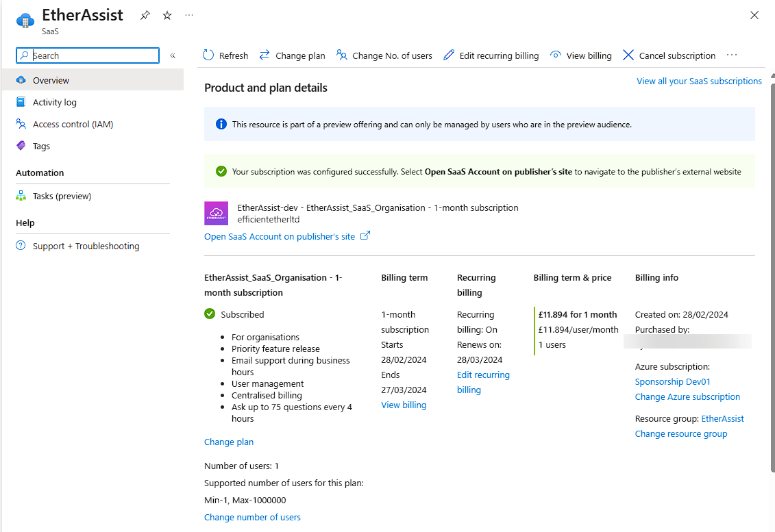Click the purple EtherAssist product logo
The height and width of the screenshot is (532, 775).
(x=217, y=214)
